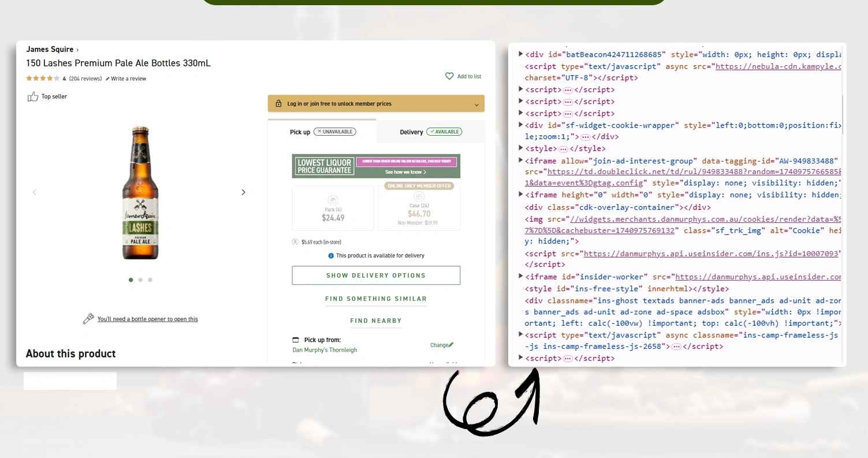The height and width of the screenshot is (458, 868).
Task: Click the pencil icon next to Change
Action: (450, 344)
